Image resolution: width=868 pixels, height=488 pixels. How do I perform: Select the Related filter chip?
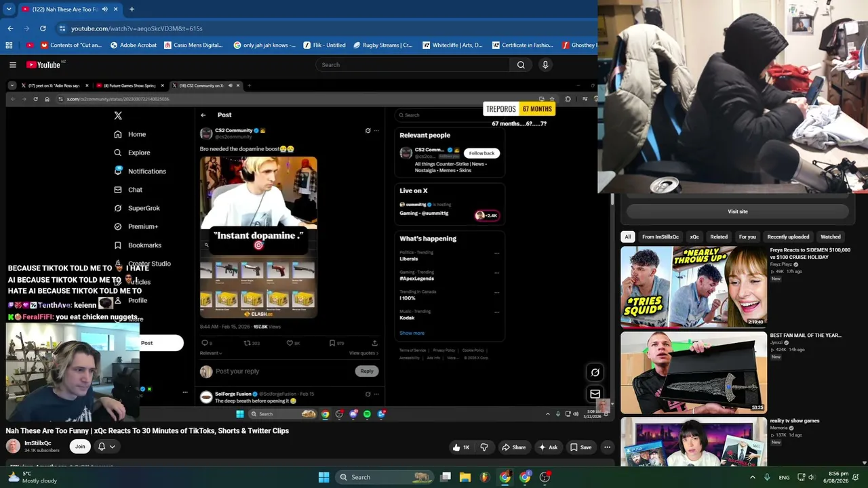click(719, 237)
